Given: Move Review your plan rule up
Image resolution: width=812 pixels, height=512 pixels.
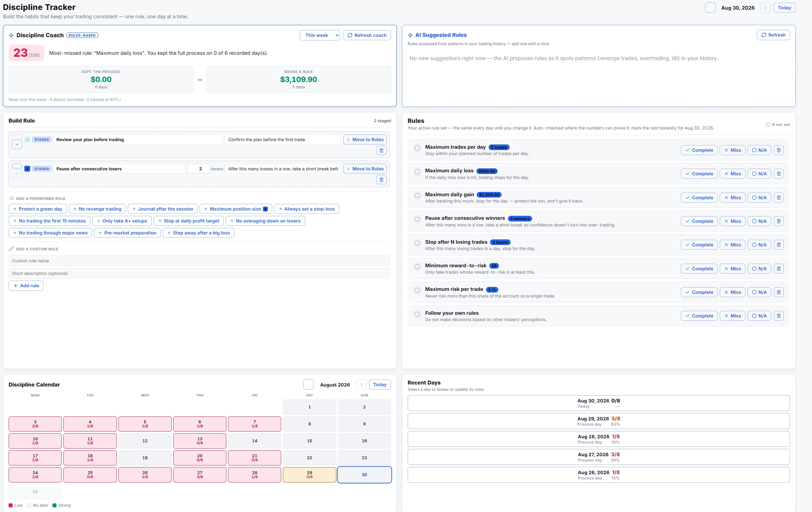Looking at the screenshot, I should click(x=17, y=136).
